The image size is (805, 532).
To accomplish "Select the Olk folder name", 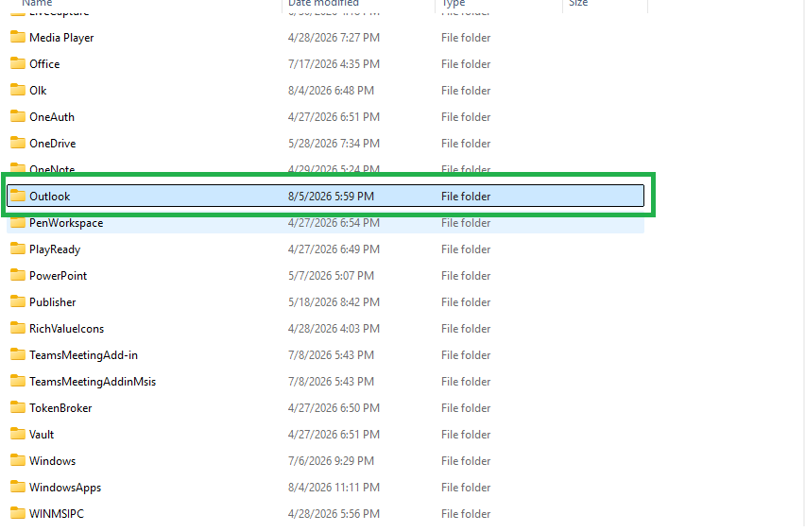I will point(38,91).
